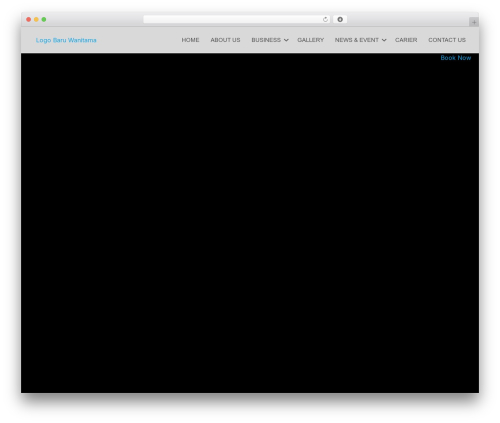The image size is (500, 423).
Task: Maximize the window with green button
Action: tap(44, 19)
